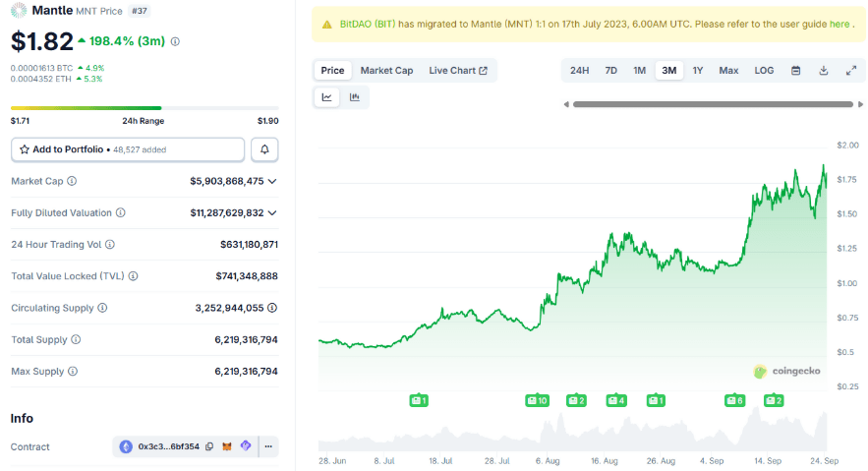The image size is (868, 471).
Task: Click the 0.0004352 ETH price text
Action: tap(41, 79)
